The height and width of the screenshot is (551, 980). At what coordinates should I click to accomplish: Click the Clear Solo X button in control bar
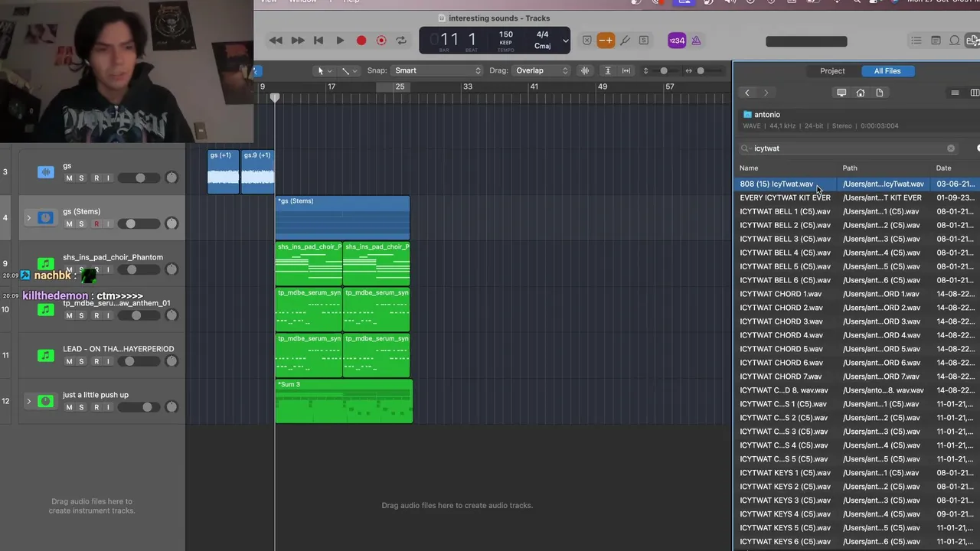pos(586,41)
